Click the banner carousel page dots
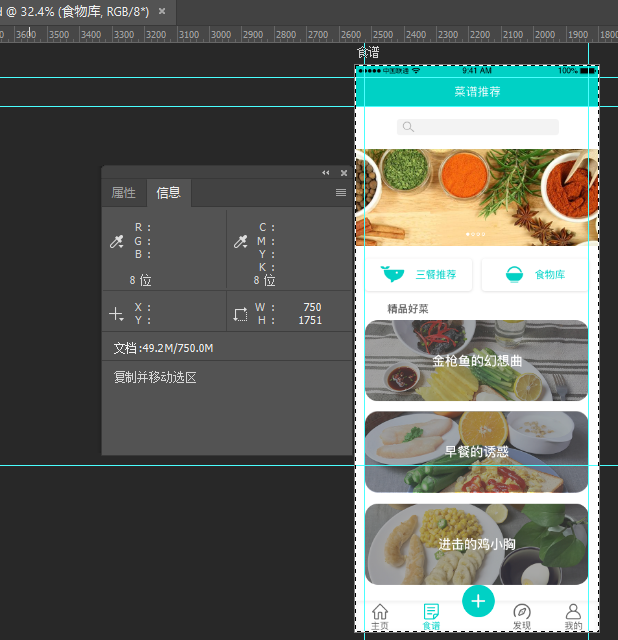 click(x=476, y=234)
